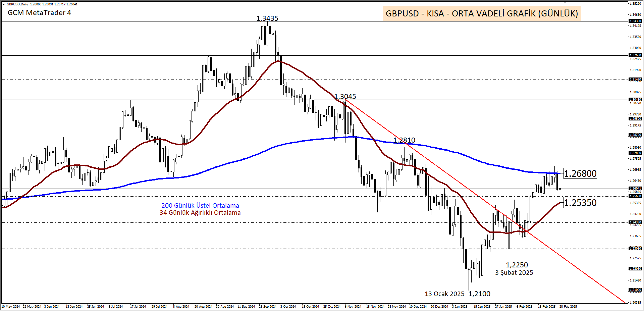Image resolution: width=644 pixels, height=311 pixels.
Task: Click the boxed 1.25350 level label
Action: click(580, 203)
